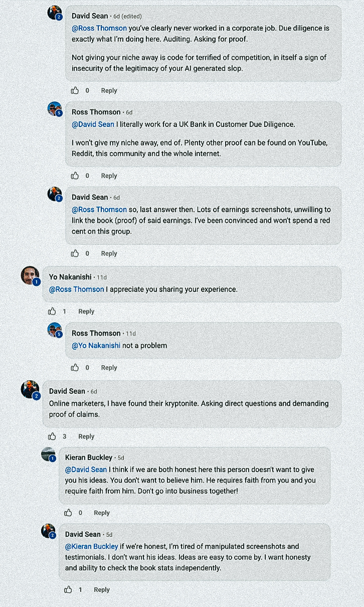
Task: Click Kieran Buckley's author name
Action: (x=89, y=458)
